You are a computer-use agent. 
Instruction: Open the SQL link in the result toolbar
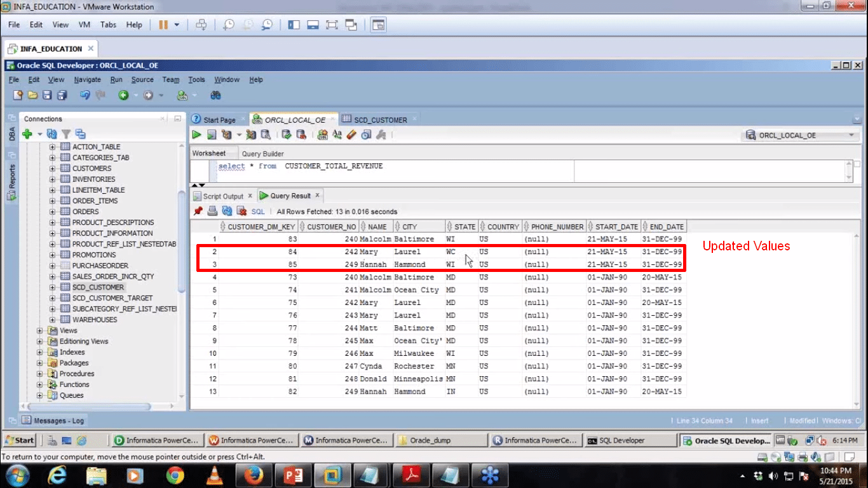(x=258, y=211)
